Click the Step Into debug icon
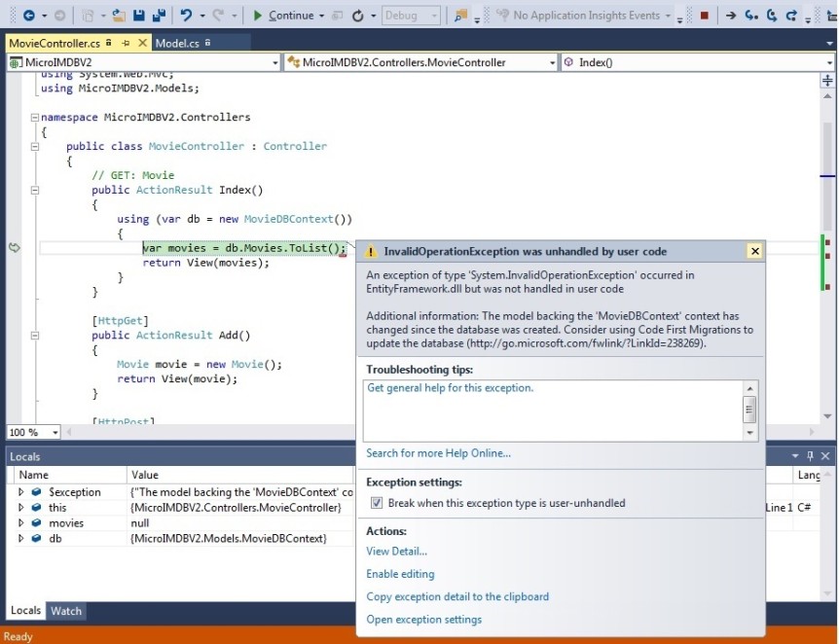 pyautogui.click(x=751, y=16)
